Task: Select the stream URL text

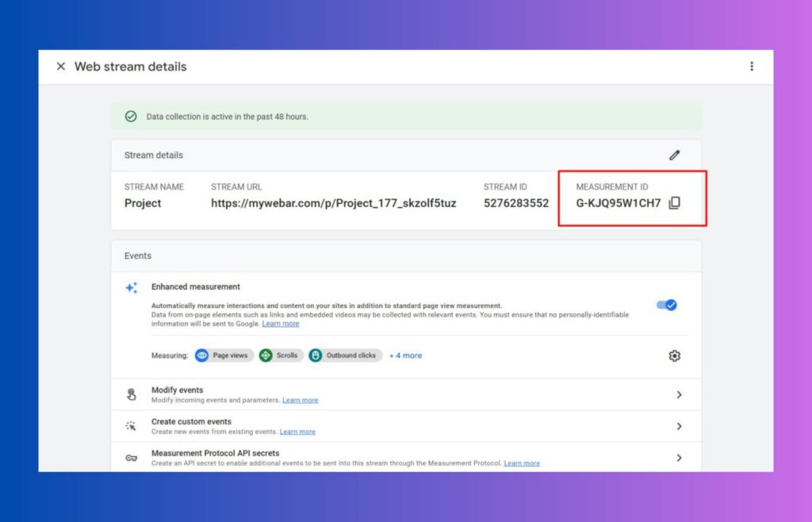Action: pos(333,203)
